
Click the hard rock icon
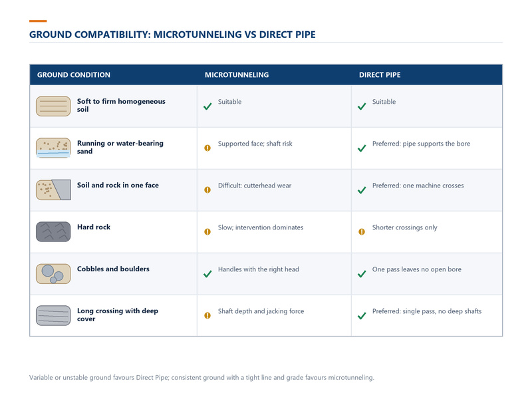pos(53,231)
